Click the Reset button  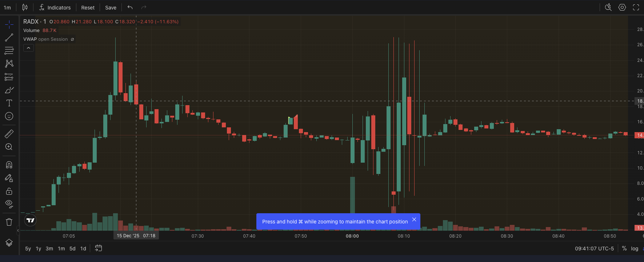click(88, 8)
